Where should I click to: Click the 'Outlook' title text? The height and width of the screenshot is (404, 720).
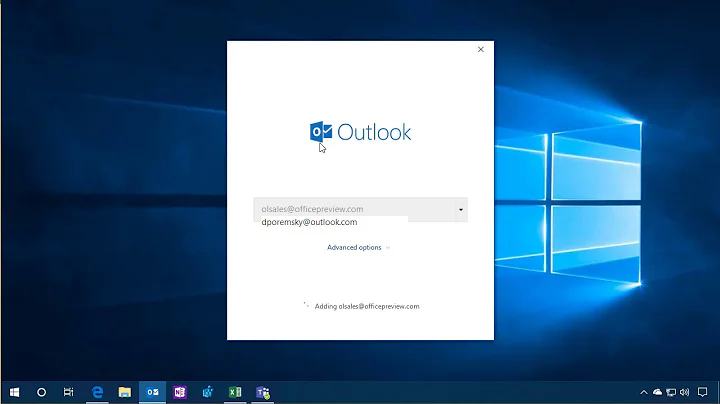coord(374,132)
